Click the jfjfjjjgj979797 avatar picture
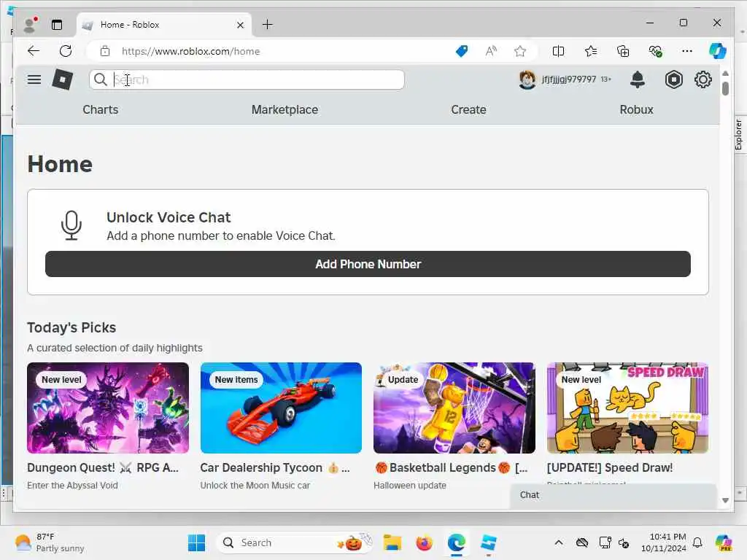The width and height of the screenshot is (747, 560). [x=527, y=79]
